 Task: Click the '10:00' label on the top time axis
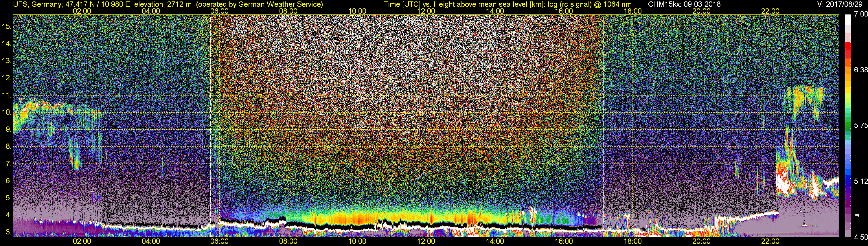[357, 11]
